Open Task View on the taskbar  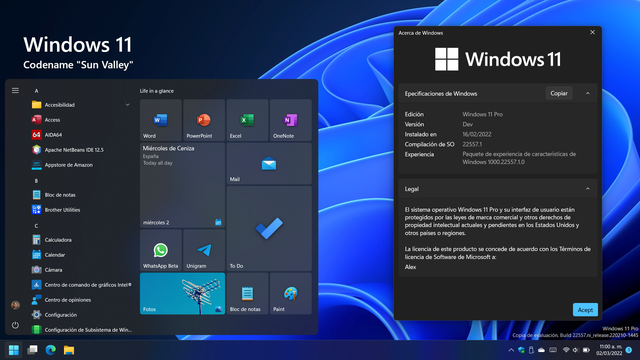click(x=32, y=350)
